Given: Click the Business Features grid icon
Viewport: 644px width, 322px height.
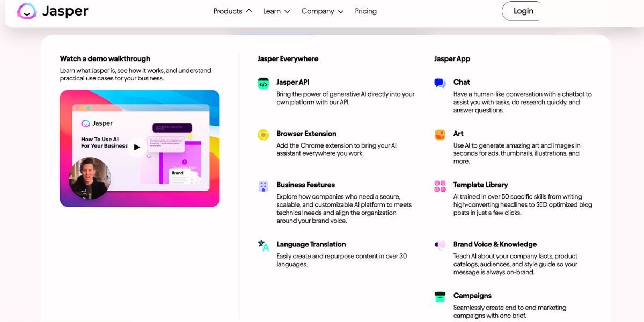Looking at the screenshot, I should 263,186.
